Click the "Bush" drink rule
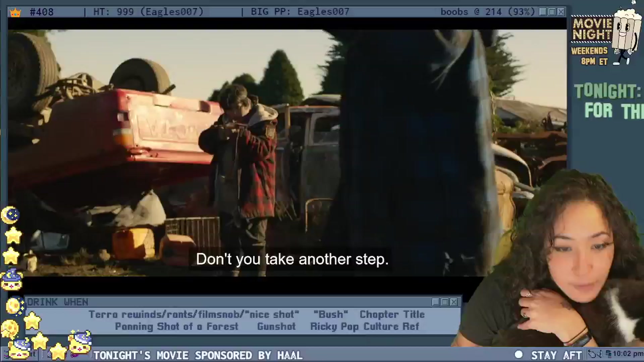Screen dimensions: 644x362 (x=331, y=314)
